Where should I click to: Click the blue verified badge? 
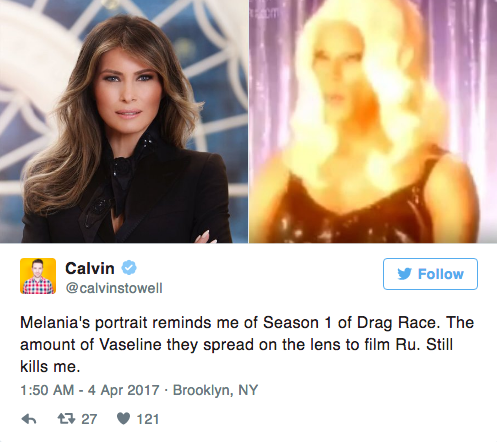click(x=129, y=268)
